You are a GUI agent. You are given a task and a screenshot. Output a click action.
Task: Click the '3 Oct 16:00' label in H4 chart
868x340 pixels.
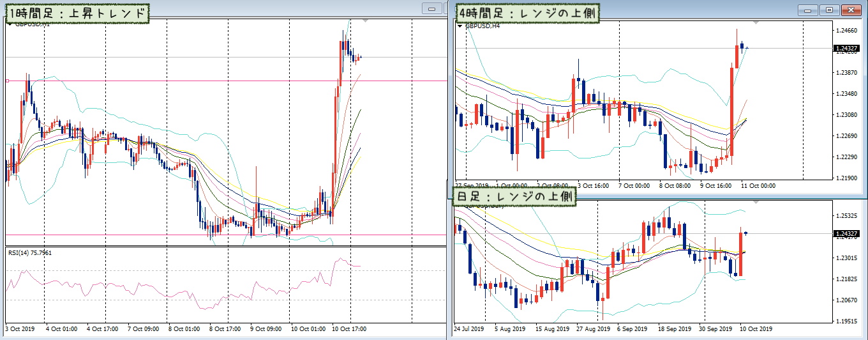(x=593, y=186)
